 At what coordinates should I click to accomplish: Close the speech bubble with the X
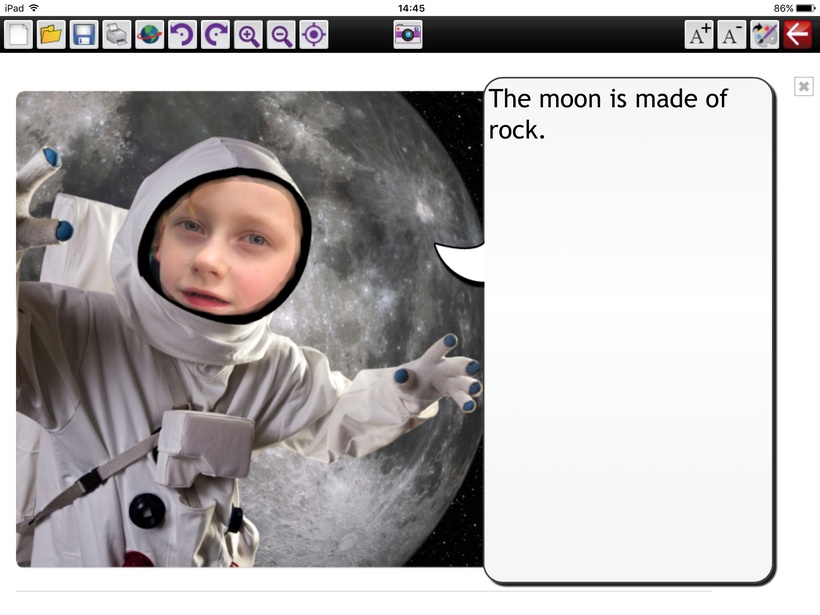pyautogui.click(x=804, y=86)
